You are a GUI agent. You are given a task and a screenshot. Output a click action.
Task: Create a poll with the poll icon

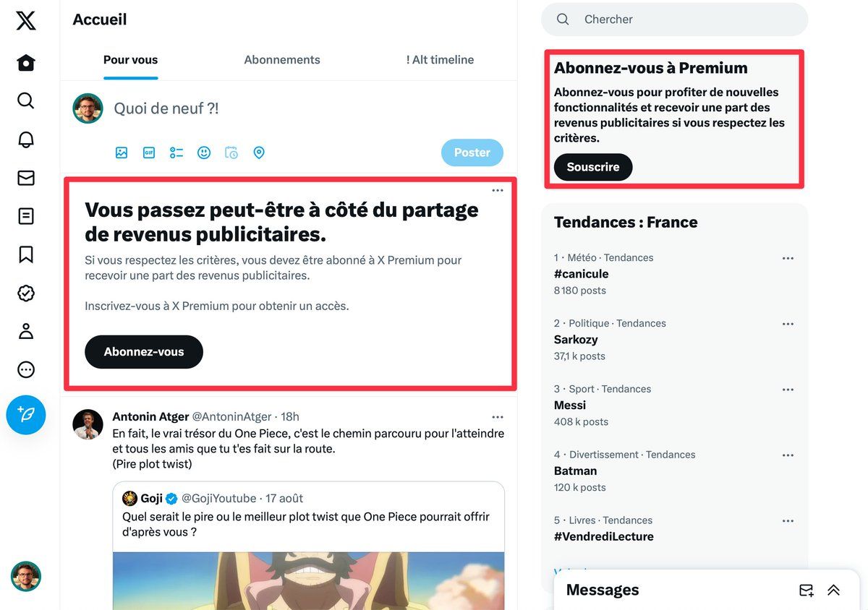176,152
